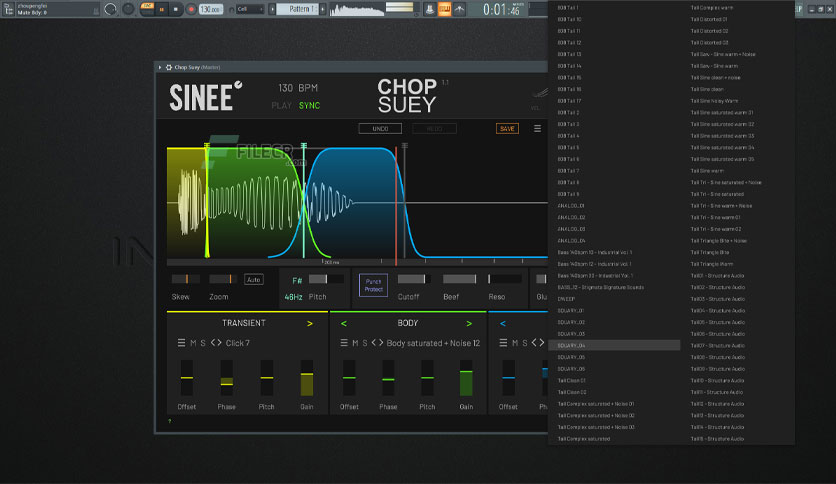Image resolution: width=836 pixels, height=484 pixels.
Task: Solo the Transient layer
Action: click(x=203, y=343)
